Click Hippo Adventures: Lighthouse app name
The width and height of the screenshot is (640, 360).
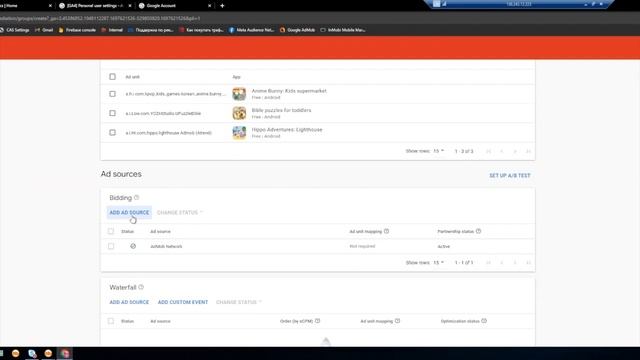287,130
